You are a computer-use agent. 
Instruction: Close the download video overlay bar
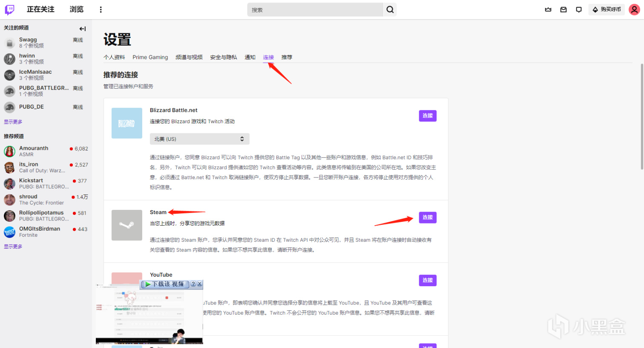(199, 284)
